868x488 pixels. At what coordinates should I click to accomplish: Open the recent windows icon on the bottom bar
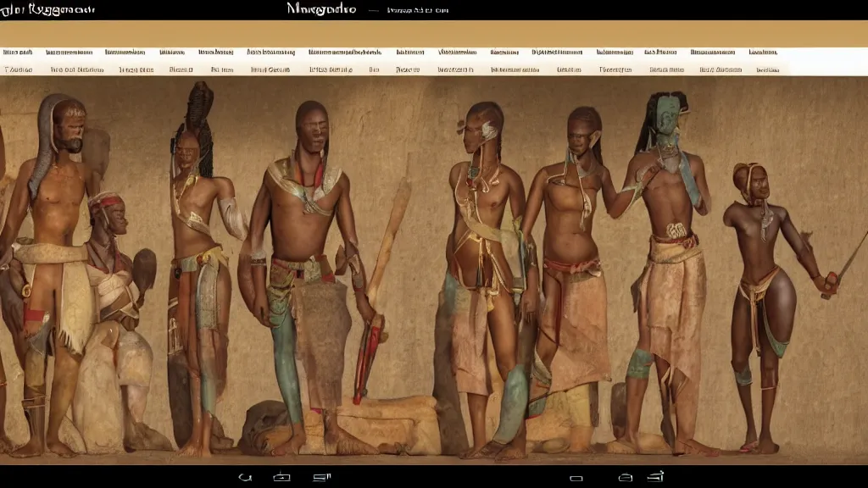319,476
